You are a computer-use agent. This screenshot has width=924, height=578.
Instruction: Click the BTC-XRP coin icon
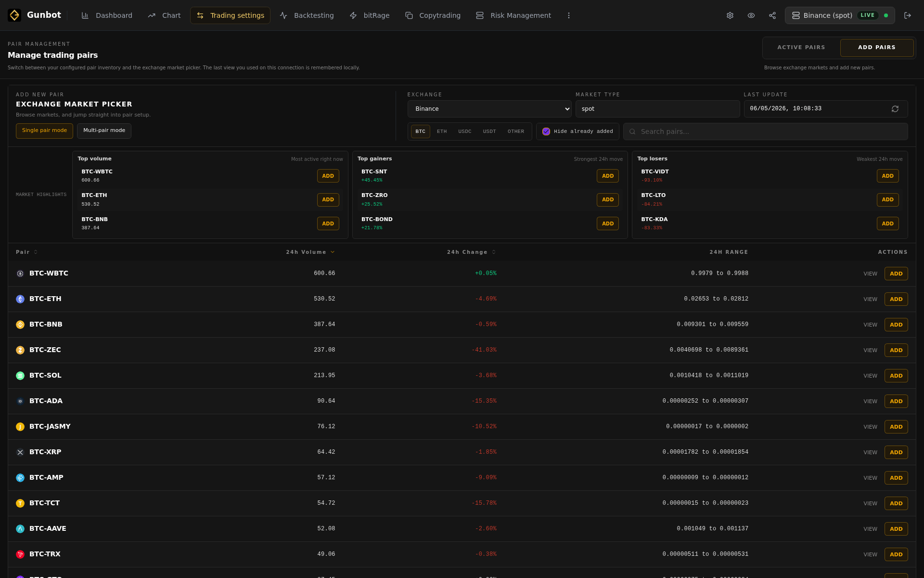click(x=20, y=452)
